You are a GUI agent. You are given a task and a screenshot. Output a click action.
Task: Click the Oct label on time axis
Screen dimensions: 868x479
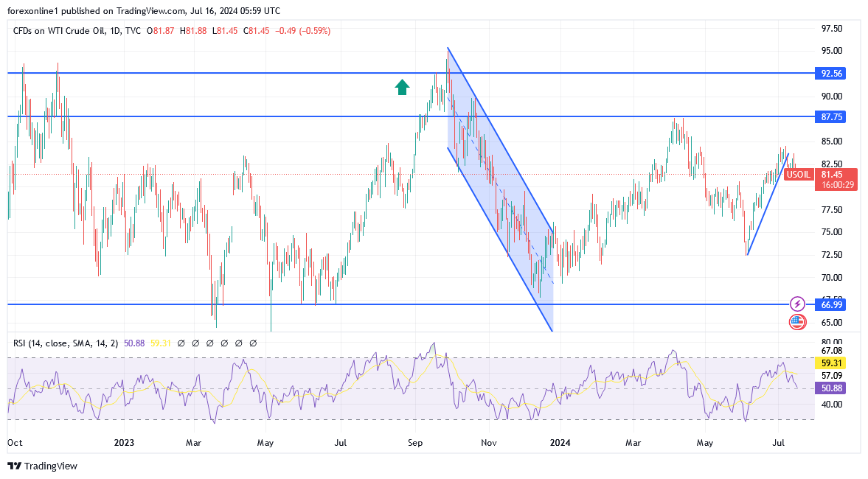15,442
